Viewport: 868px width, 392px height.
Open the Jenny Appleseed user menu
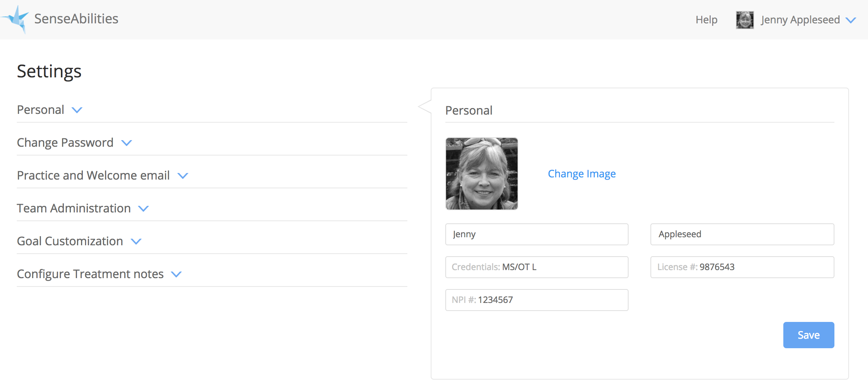tap(800, 20)
